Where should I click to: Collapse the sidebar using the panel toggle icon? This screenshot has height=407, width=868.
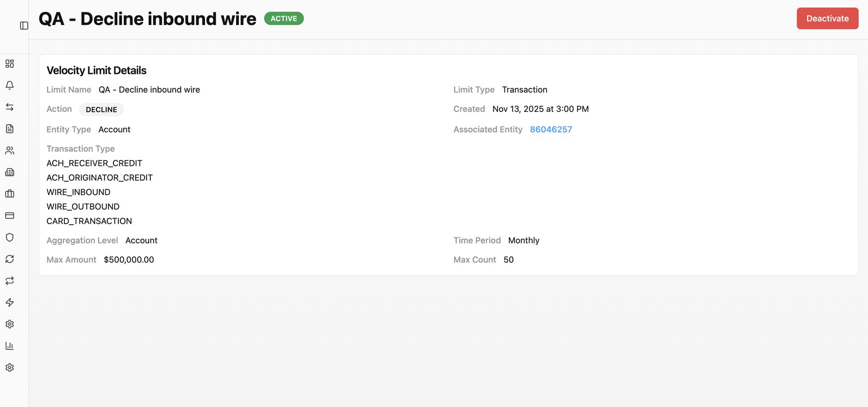click(x=24, y=26)
